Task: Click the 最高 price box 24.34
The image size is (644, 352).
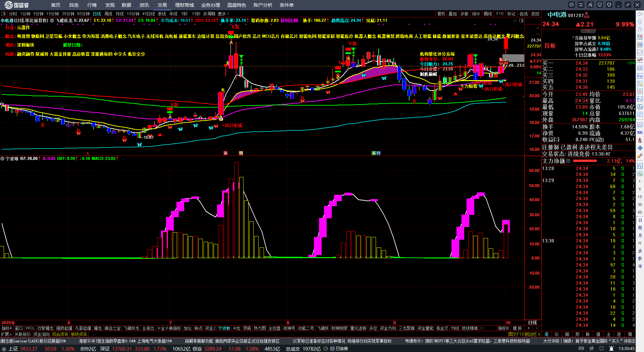Action: tap(582, 101)
